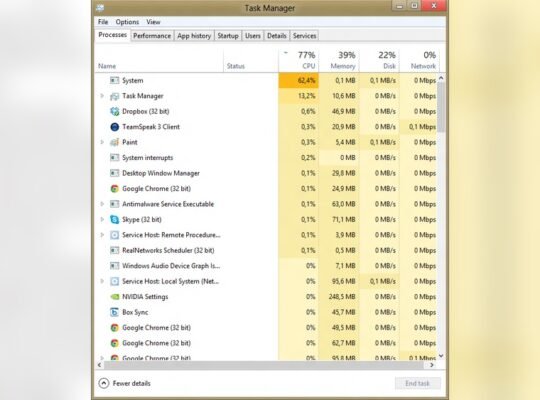Switch to the Details tab

[x=277, y=36]
